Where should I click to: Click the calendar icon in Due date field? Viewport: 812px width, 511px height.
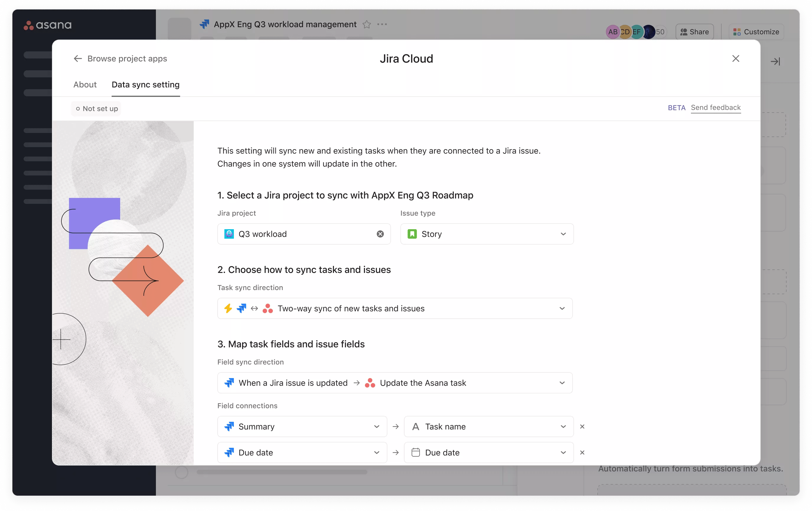pyautogui.click(x=415, y=453)
